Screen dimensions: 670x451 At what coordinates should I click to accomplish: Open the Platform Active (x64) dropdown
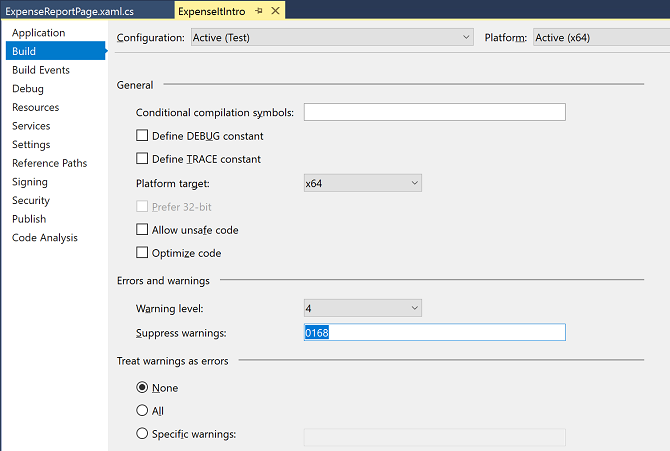601,38
